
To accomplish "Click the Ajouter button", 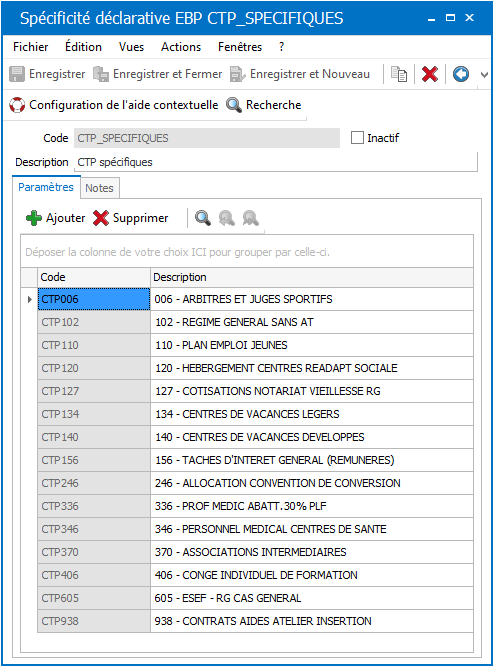I will tap(56, 218).
